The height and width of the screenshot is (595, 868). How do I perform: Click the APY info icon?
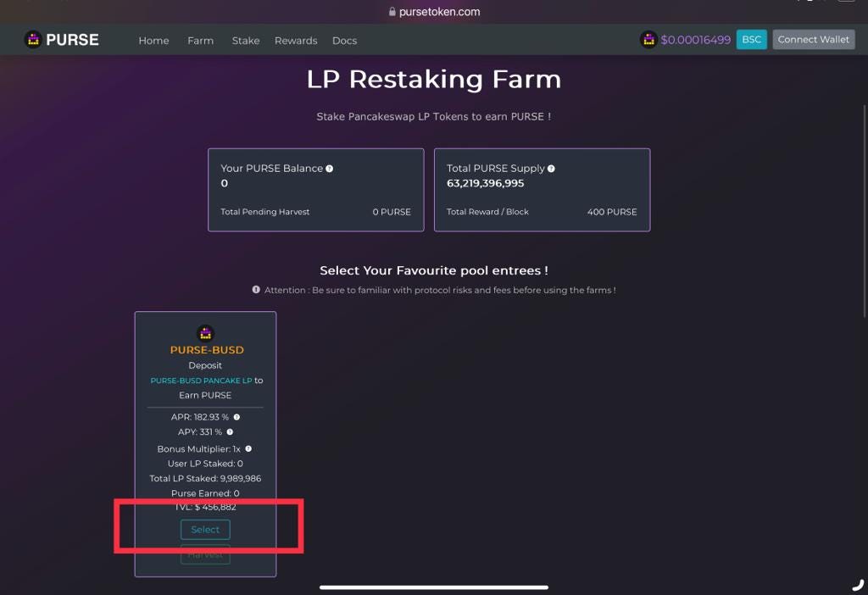[x=230, y=432]
